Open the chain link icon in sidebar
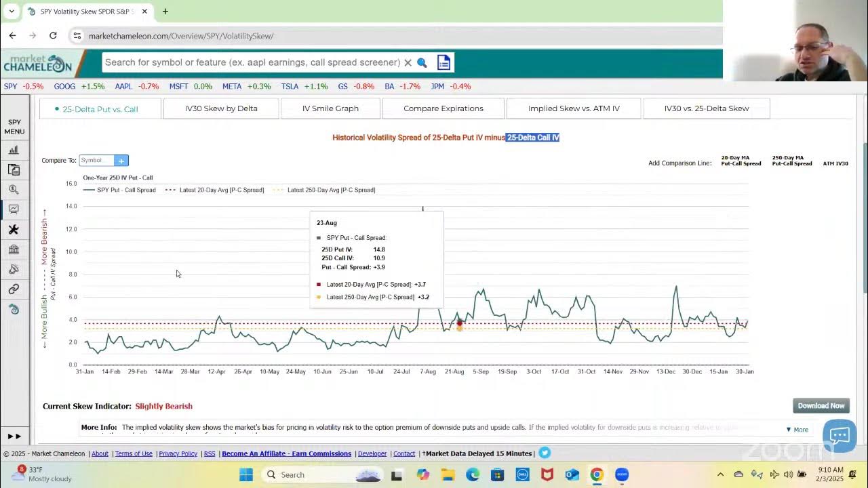The image size is (868, 488). (x=14, y=289)
